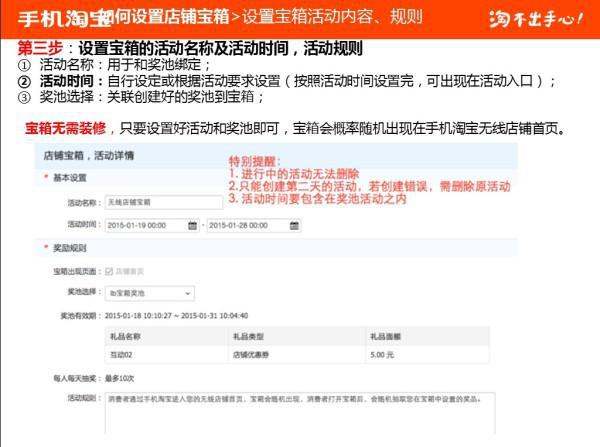Click inside the 活动规则 text area
This screenshot has width=600, height=447.
[300, 413]
